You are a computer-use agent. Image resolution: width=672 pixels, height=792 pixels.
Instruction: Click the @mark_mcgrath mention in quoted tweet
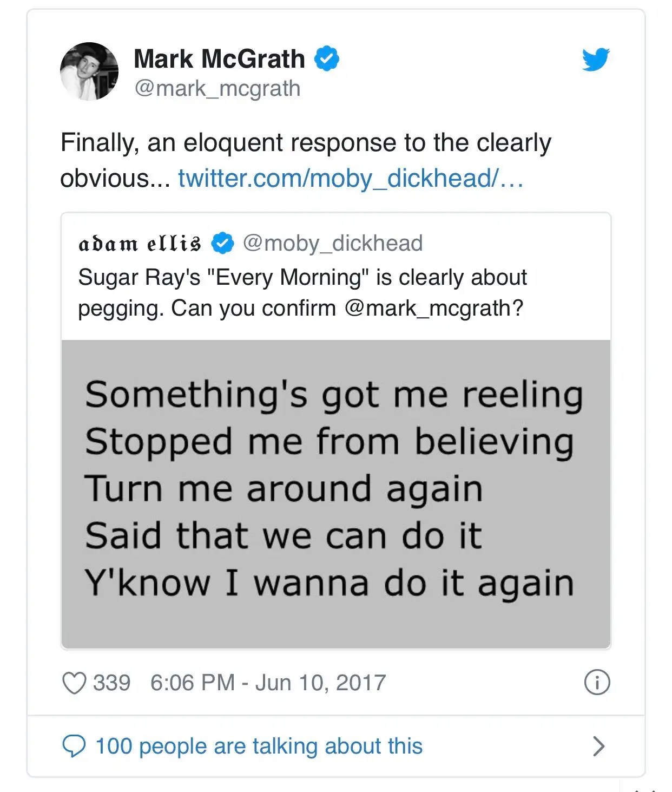[x=427, y=308]
